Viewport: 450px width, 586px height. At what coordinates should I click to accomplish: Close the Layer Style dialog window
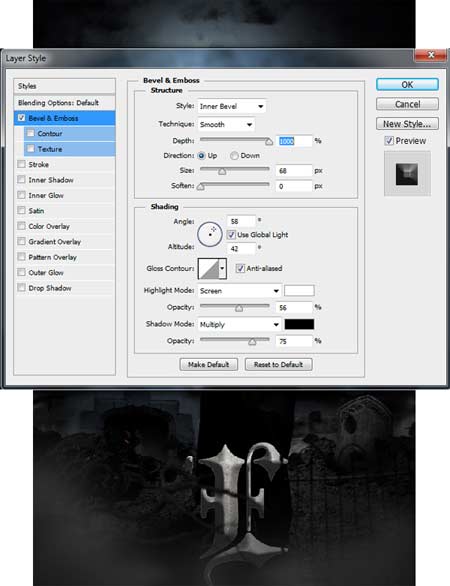(x=431, y=55)
